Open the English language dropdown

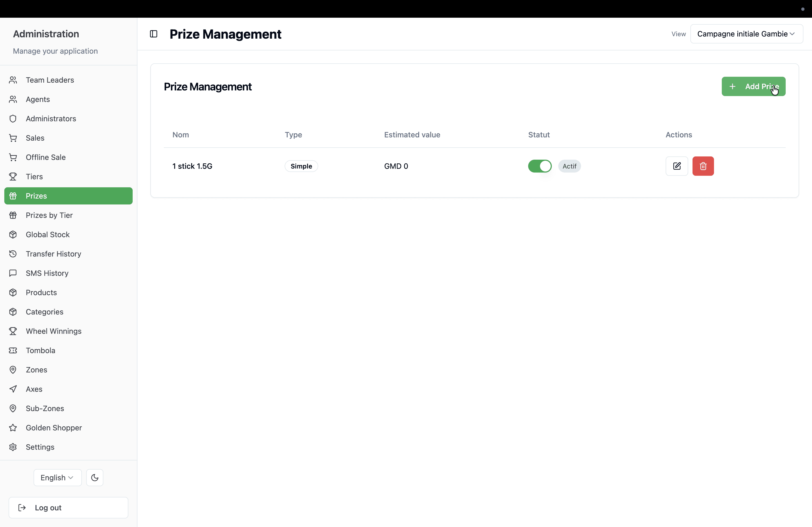(x=58, y=477)
